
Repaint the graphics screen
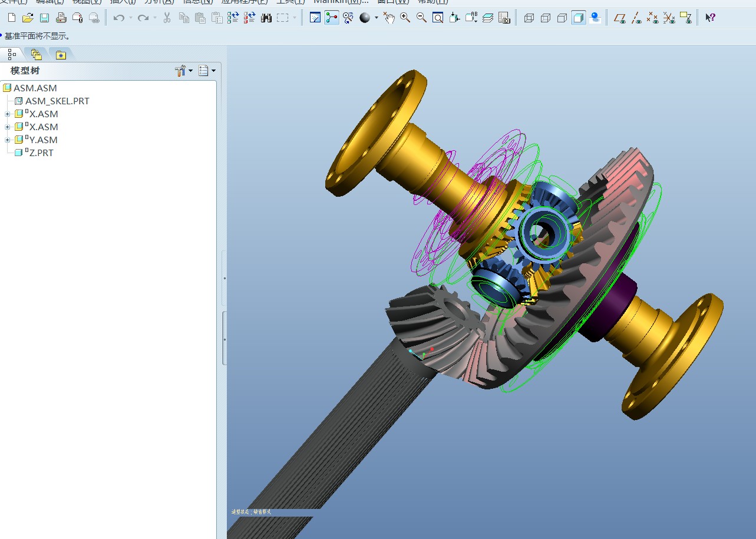click(x=315, y=18)
